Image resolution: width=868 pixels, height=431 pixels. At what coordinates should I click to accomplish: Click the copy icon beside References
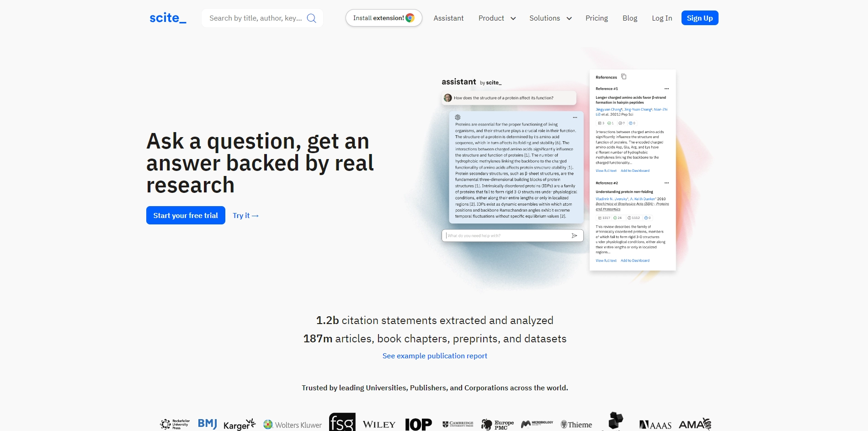click(623, 77)
